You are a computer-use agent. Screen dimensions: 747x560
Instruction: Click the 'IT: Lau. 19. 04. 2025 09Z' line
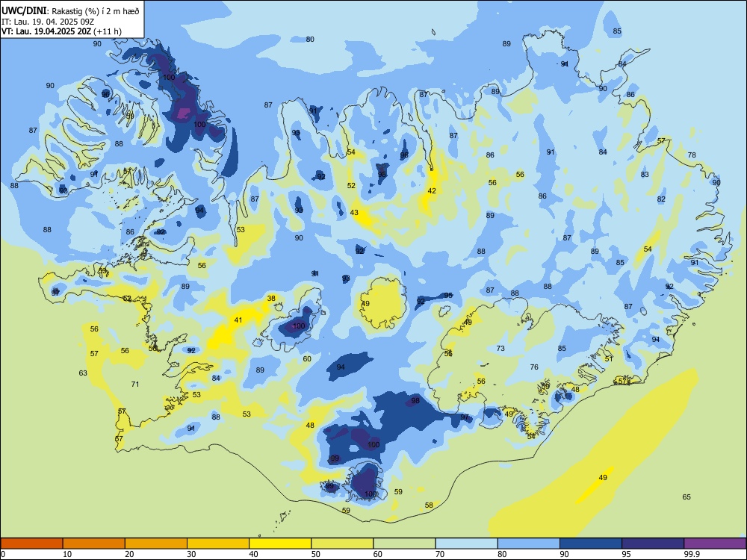[48, 22]
